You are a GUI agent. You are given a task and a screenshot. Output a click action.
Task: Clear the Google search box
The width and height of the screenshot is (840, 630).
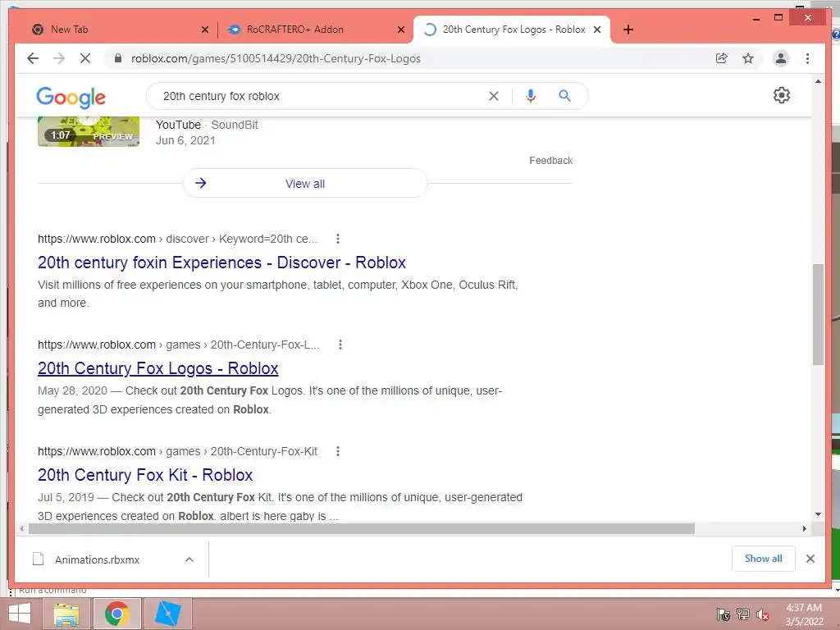coord(493,96)
